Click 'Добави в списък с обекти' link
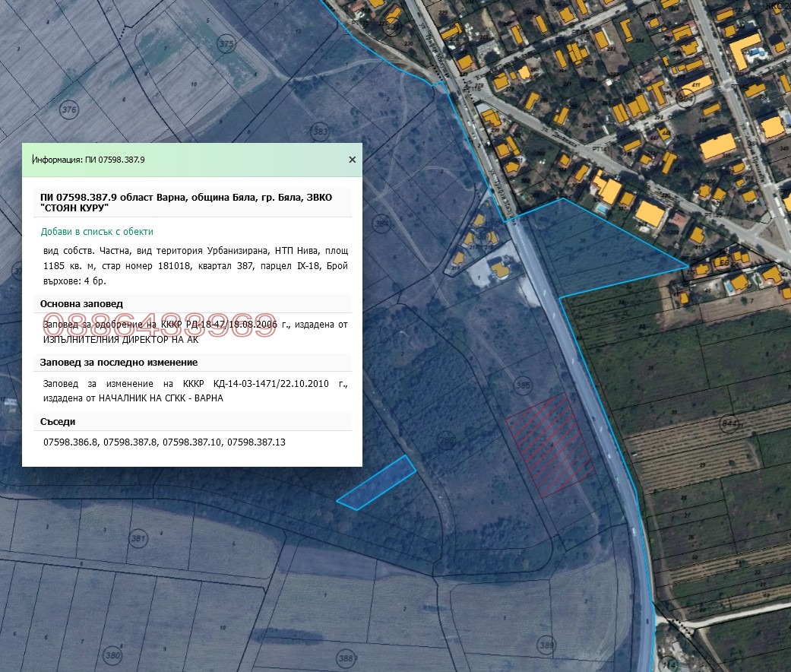Viewport: 791px width, 672px height. 97,232
